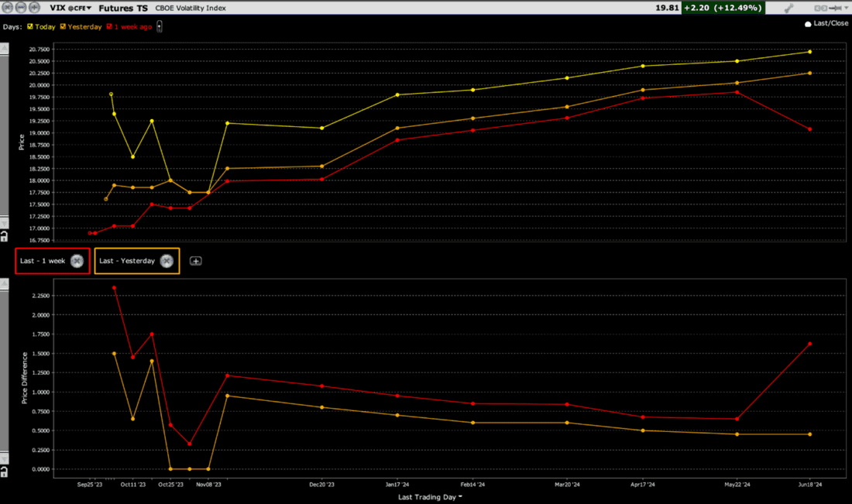Click Today's Jun18 '24 yellow data point
The image size is (852, 504).
coord(810,52)
